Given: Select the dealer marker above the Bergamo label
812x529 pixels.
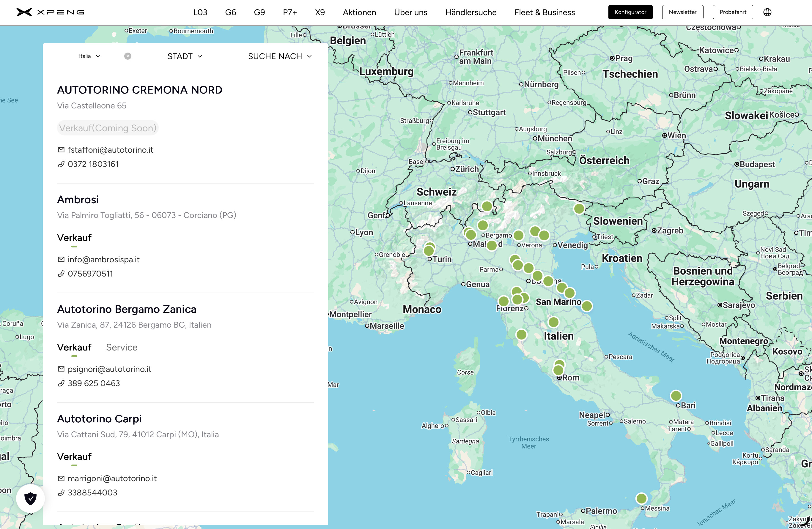Looking at the screenshot, I should pyautogui.click(x=483, y=225).
